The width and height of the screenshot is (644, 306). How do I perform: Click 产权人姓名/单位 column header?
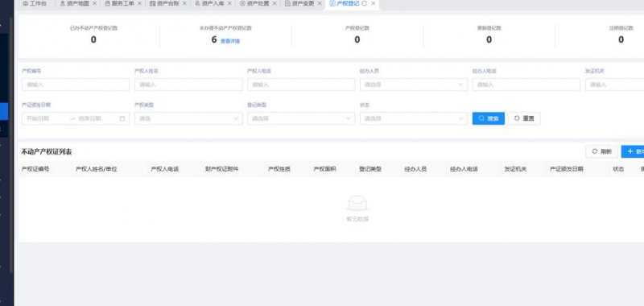[96, 169]
